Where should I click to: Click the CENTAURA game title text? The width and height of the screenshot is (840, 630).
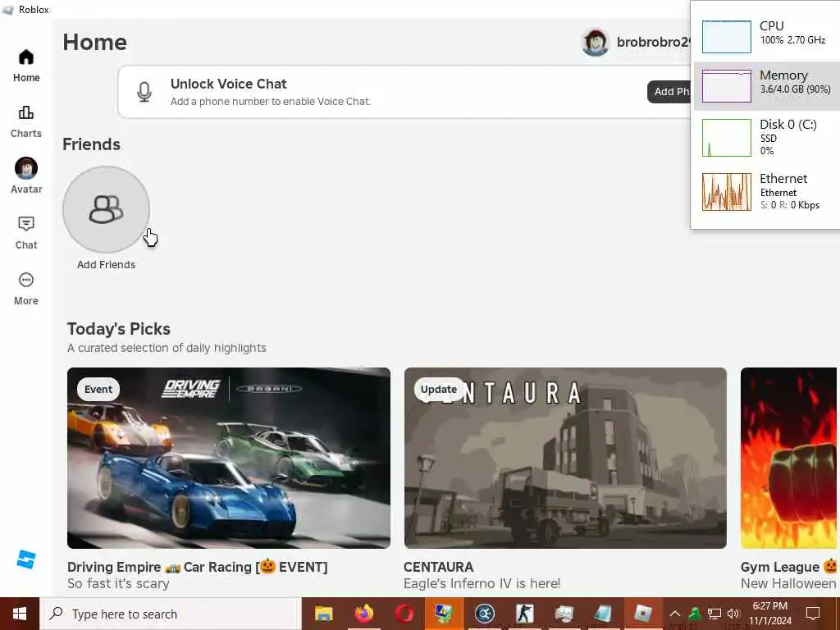[438, 567]
